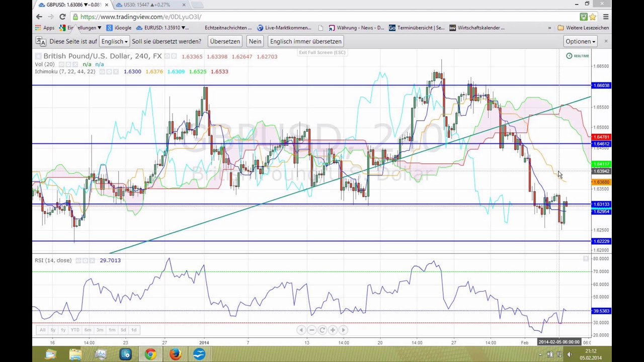
Task: Expand the Optionen dropdown in translate bar
Action: tap(580, 41)
